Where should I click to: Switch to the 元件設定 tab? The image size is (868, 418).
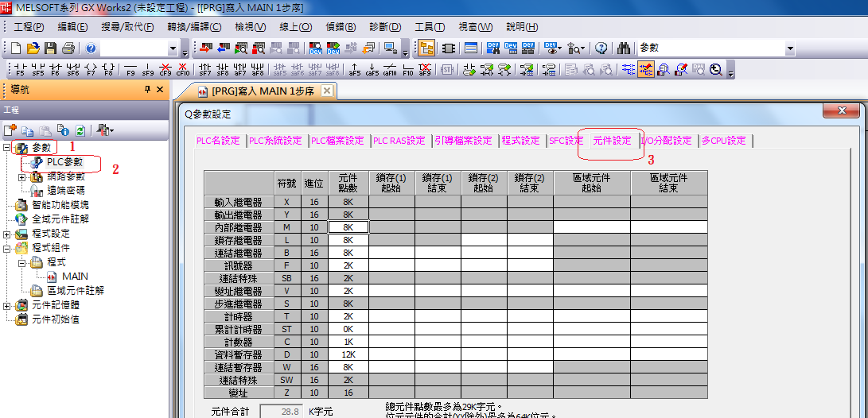click(x=612, y=141)
